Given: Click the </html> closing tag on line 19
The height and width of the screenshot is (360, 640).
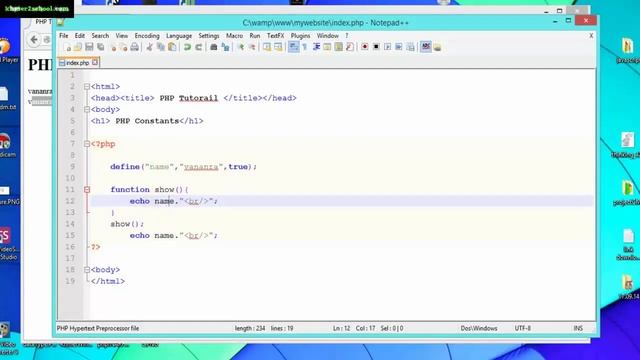Looking at the screenshot, I should click(108, 281).
